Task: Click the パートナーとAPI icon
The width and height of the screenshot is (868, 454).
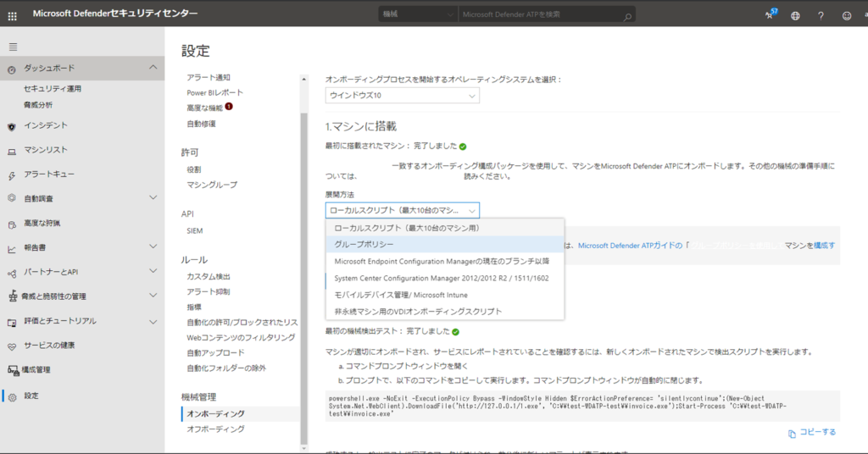Action: click(12, 274)
